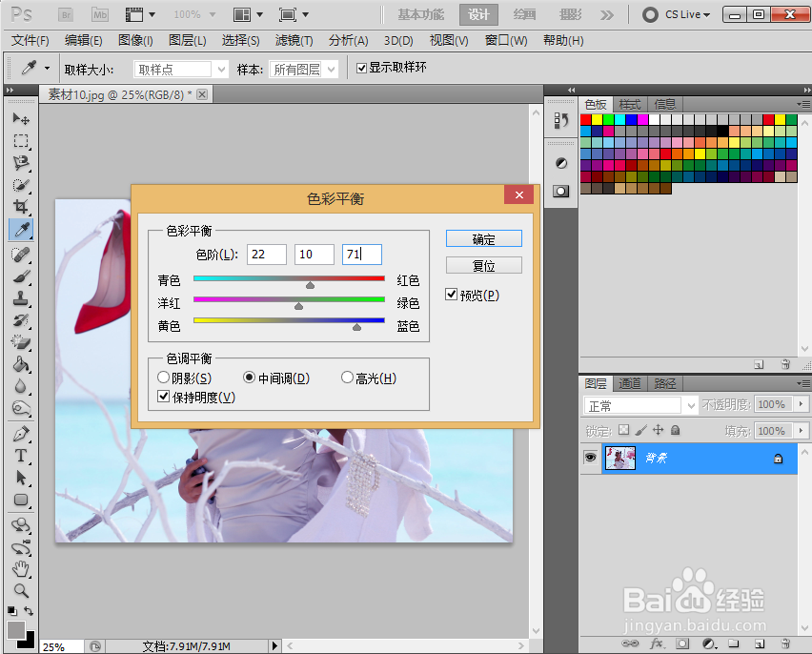Hide the 背景 layer with eye icon
The width and height of the screenshot is (812, 654).
pos(590,458)
